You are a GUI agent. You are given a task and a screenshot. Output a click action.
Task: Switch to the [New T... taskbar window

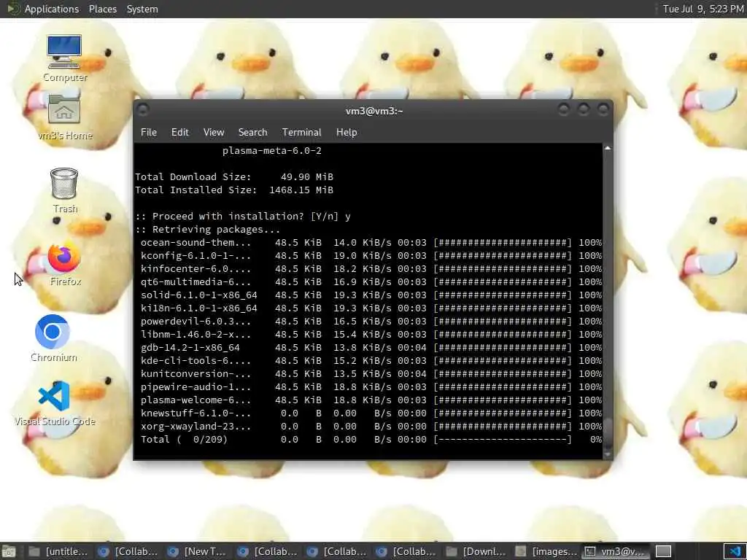(197, 552)
